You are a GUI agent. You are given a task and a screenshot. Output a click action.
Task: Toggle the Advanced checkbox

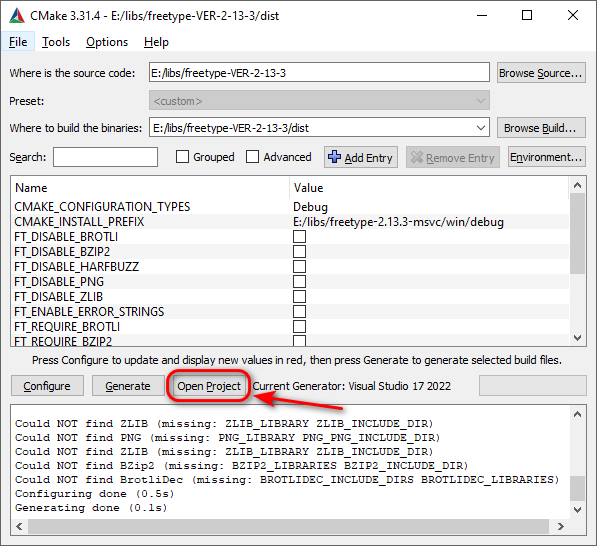(x=252, y=157)
